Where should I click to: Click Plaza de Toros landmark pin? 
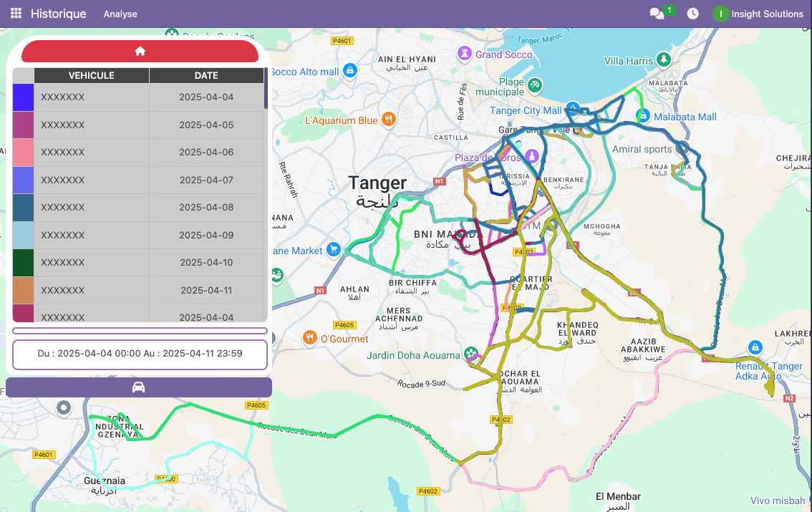click(531, 155)
